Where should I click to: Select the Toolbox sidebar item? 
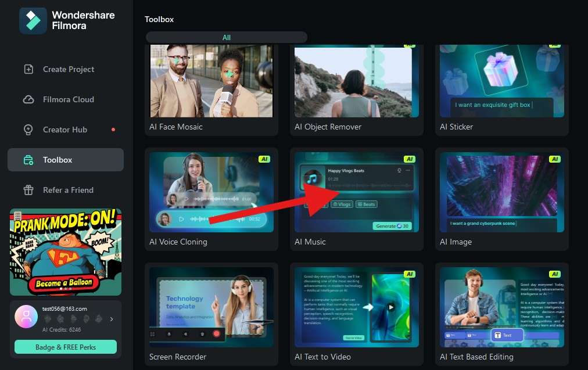point(66,160)
